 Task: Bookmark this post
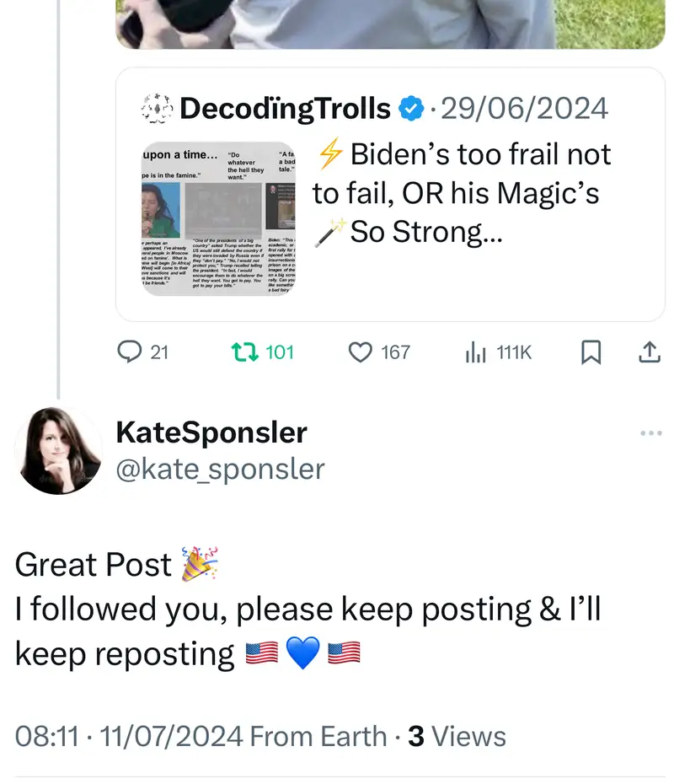pos(591,353)
